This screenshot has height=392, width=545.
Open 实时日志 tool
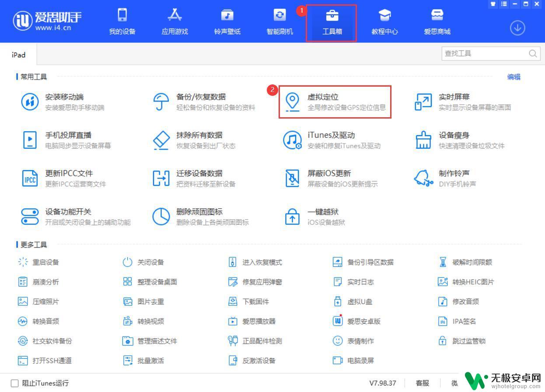coord(353,282)
